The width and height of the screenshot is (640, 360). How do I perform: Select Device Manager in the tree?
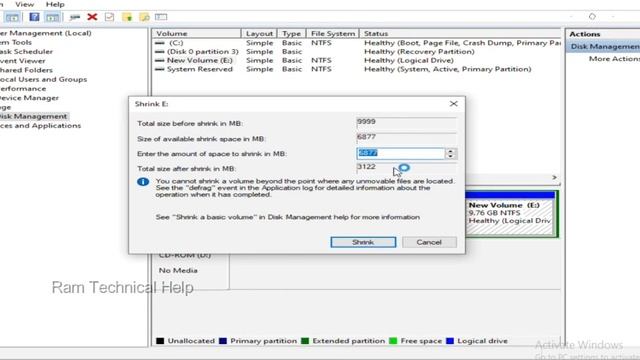(29, 98)
